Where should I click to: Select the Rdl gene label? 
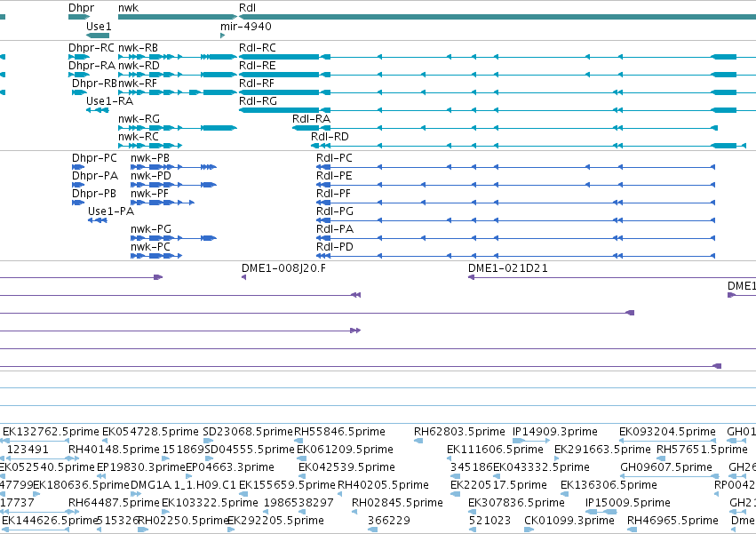coord(247,8)
